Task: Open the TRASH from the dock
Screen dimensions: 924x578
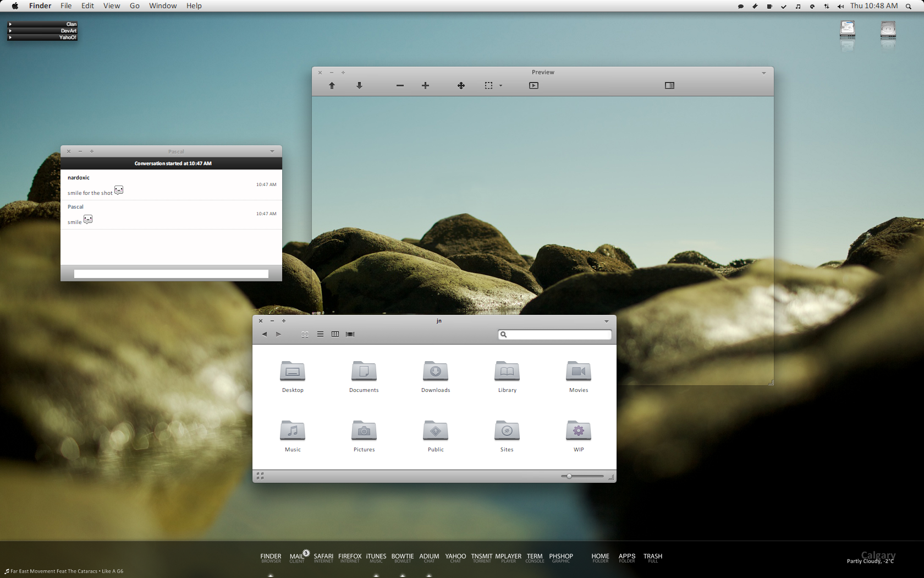Action: click(653, 558)
